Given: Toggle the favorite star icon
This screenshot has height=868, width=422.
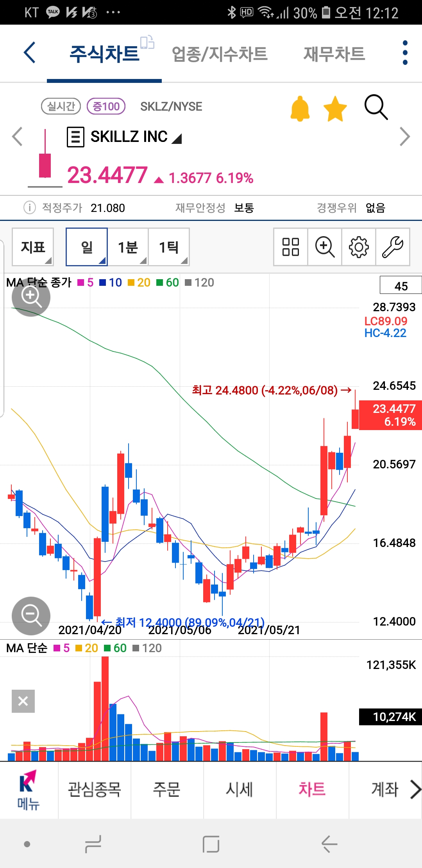Looking at the screenshot, I should coord(335,109).
